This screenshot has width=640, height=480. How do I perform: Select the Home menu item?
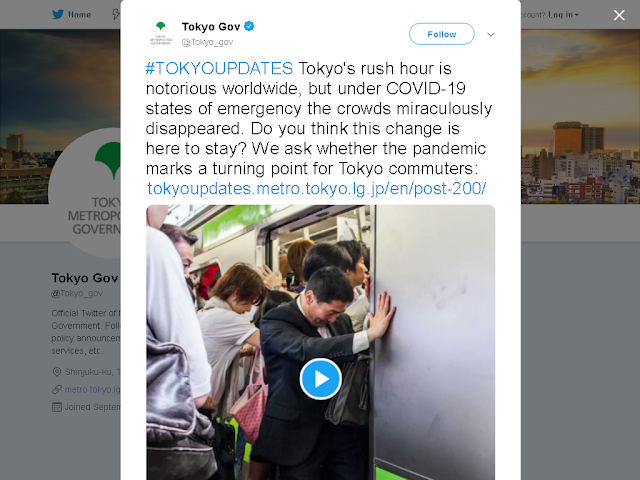pyautogui.click(x=79, y=15)
